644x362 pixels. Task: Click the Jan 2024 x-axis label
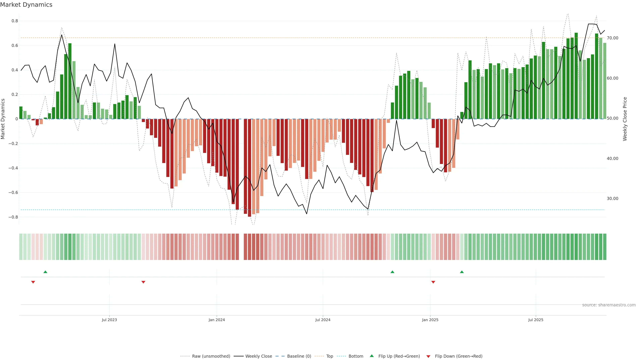217,320
